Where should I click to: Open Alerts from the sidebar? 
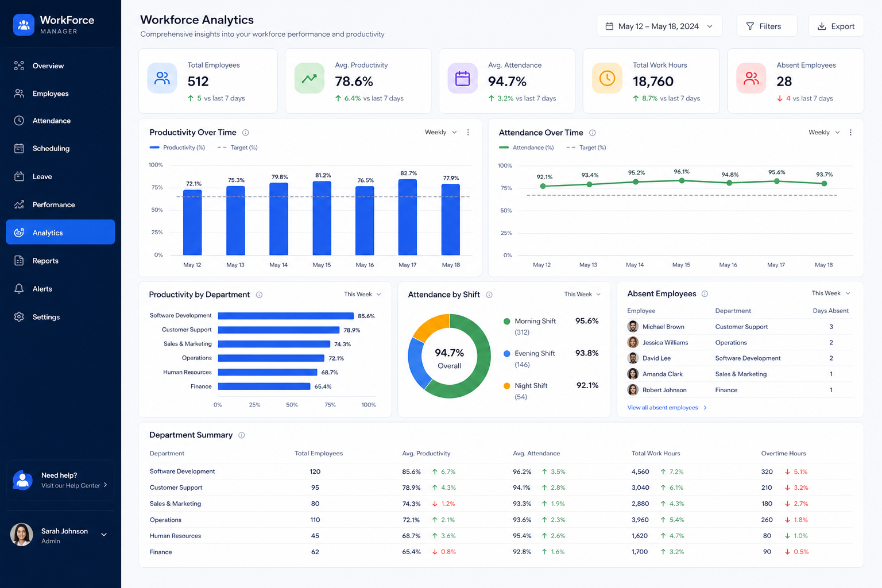point(60,289)
